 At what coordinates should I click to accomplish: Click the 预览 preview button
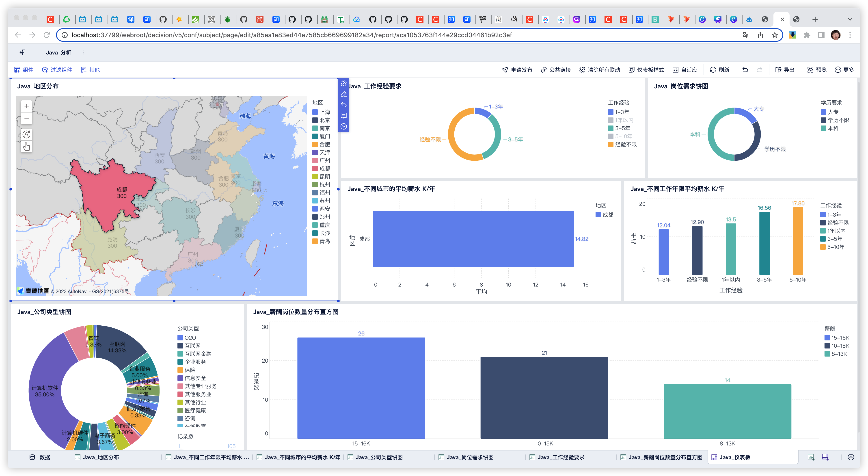pyautogui.click(x=817, y=70)
